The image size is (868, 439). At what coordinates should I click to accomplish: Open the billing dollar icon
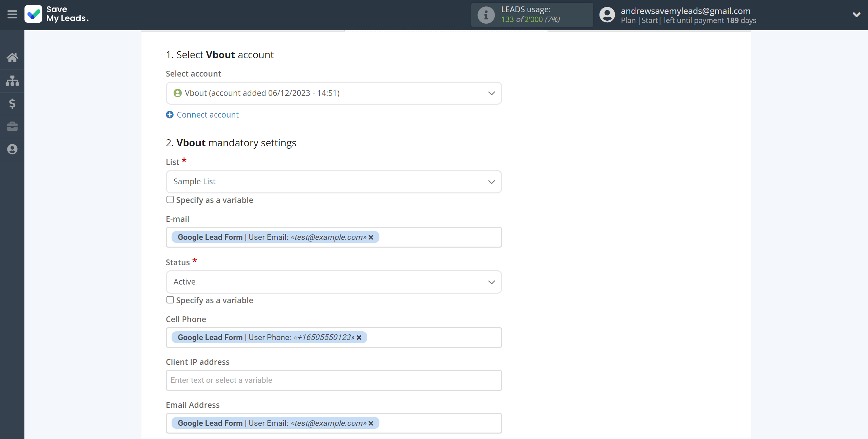(x=12, y=103)
